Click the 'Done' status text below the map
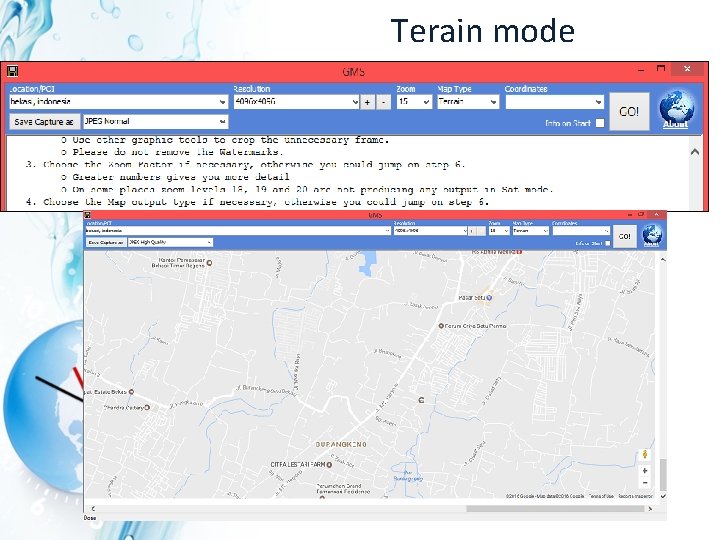This screenshot has width=720, height=540. (x=90, y=518)
